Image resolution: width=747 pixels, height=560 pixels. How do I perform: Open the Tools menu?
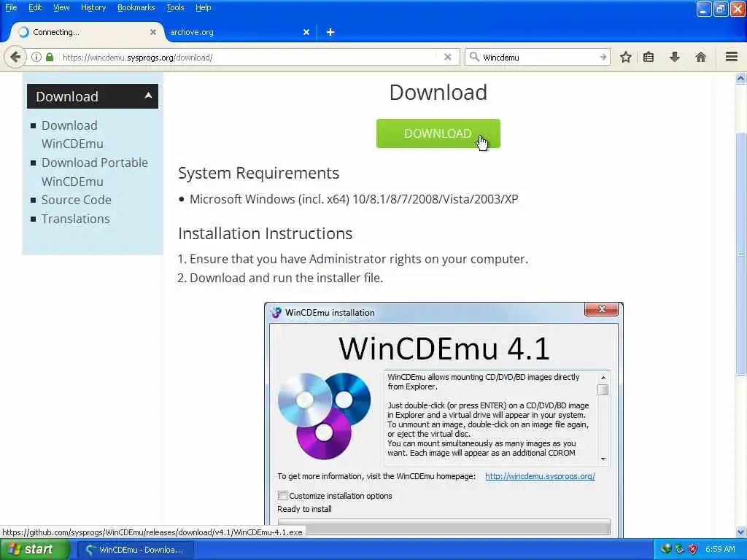[175, 7]
